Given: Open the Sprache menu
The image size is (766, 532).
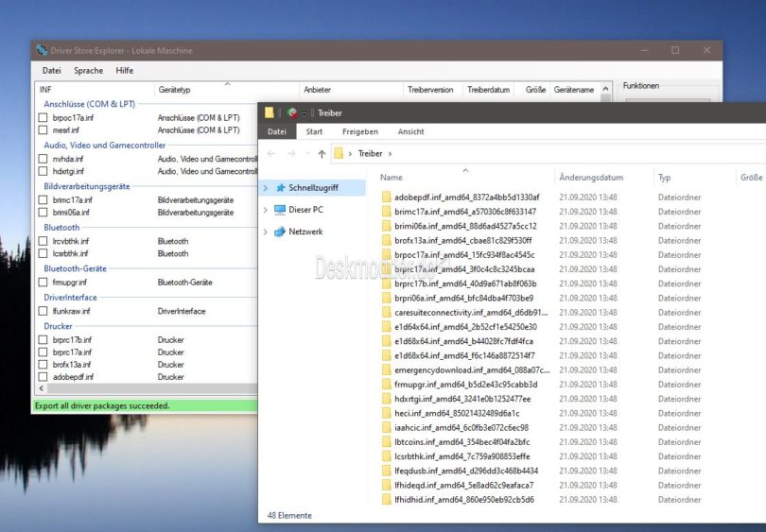Looking at the screenshot, I should [x=88, y=71].
